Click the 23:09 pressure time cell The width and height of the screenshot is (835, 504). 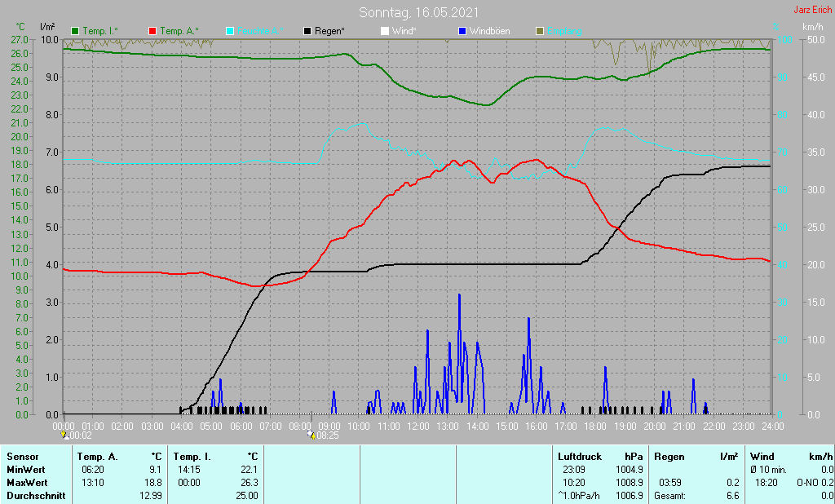573,470
